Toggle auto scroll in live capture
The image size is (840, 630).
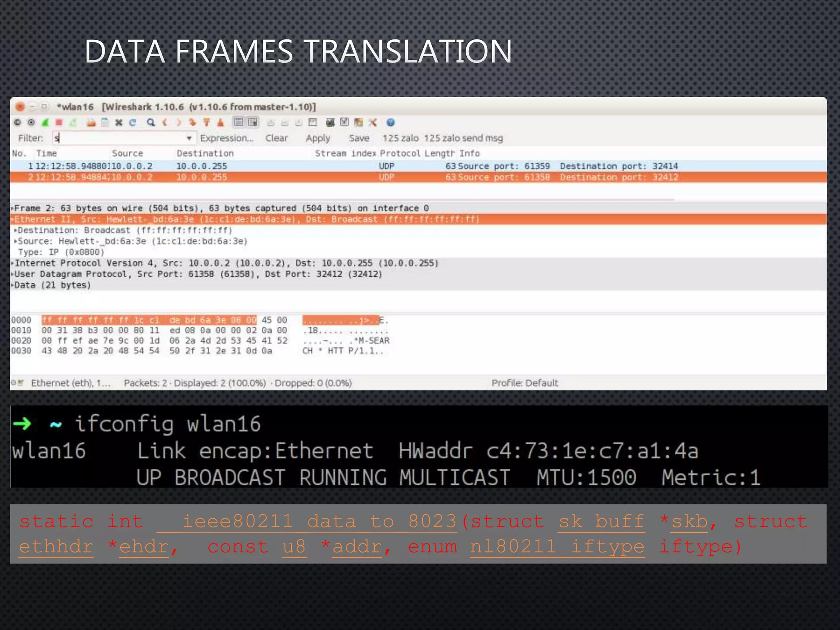tap(253, 122)
